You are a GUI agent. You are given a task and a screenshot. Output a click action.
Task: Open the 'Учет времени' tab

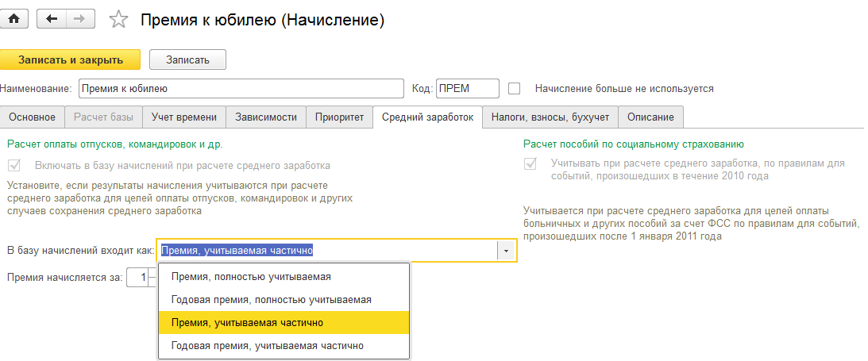point(184,117)
